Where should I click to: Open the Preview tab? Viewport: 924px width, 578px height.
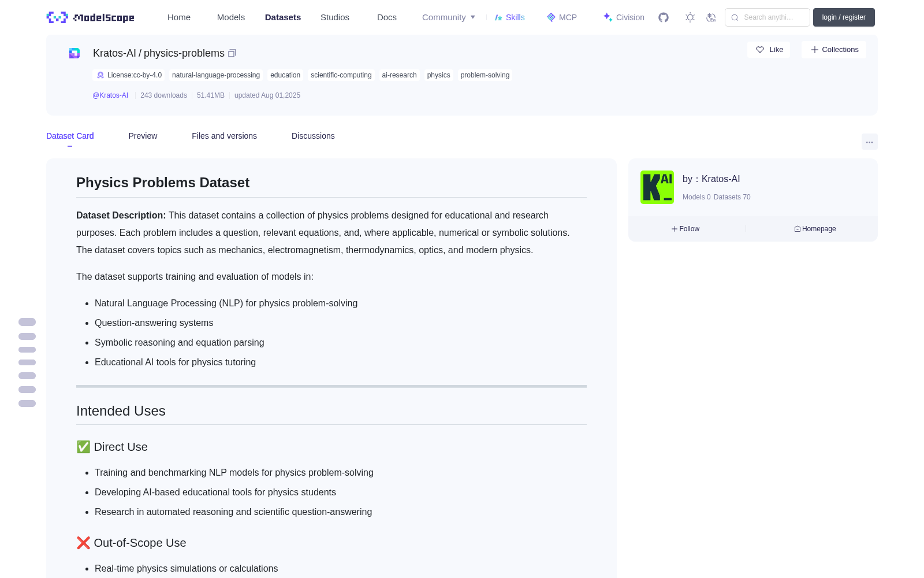pos(143,136)
